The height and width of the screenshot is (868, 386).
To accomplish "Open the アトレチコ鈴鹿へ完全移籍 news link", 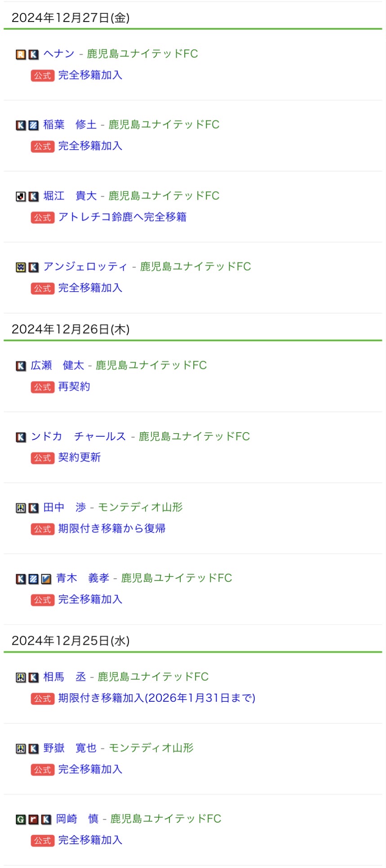I will point(122,217).
